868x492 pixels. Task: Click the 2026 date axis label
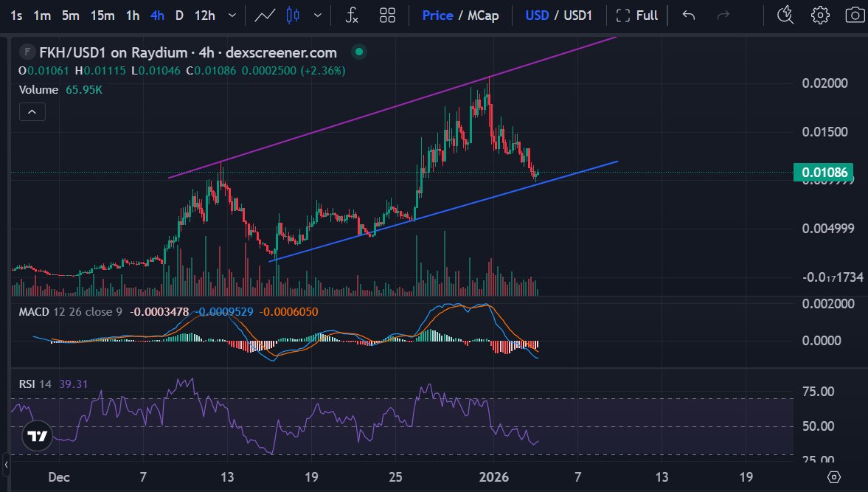494,477
